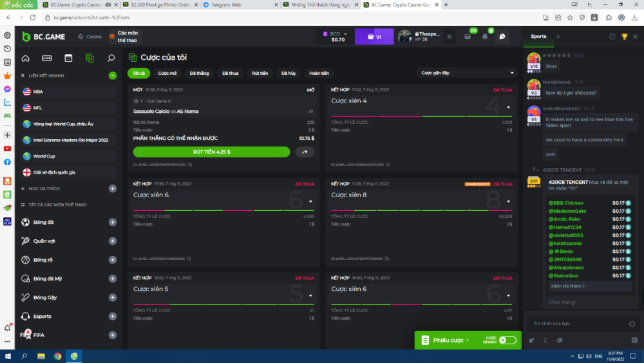Click the chat message input field
Viewport: 644px width, 363px height.
tap(573, 324)
